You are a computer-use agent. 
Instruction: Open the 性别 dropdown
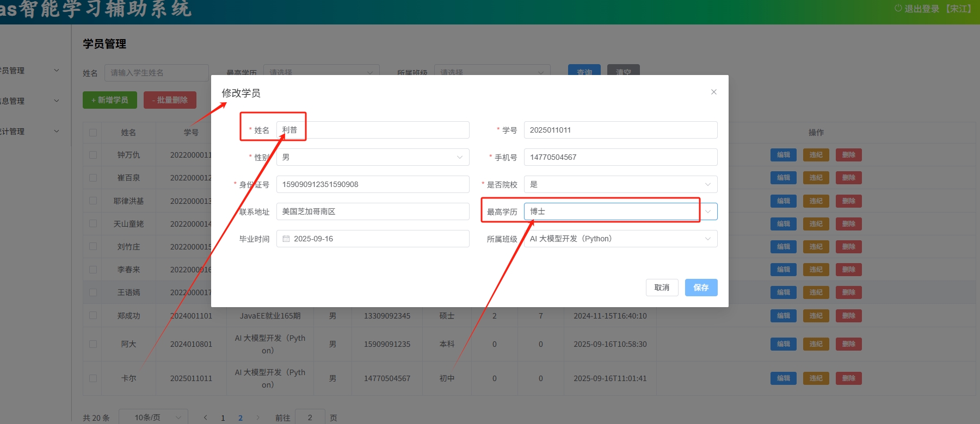(x=372, y=157)
